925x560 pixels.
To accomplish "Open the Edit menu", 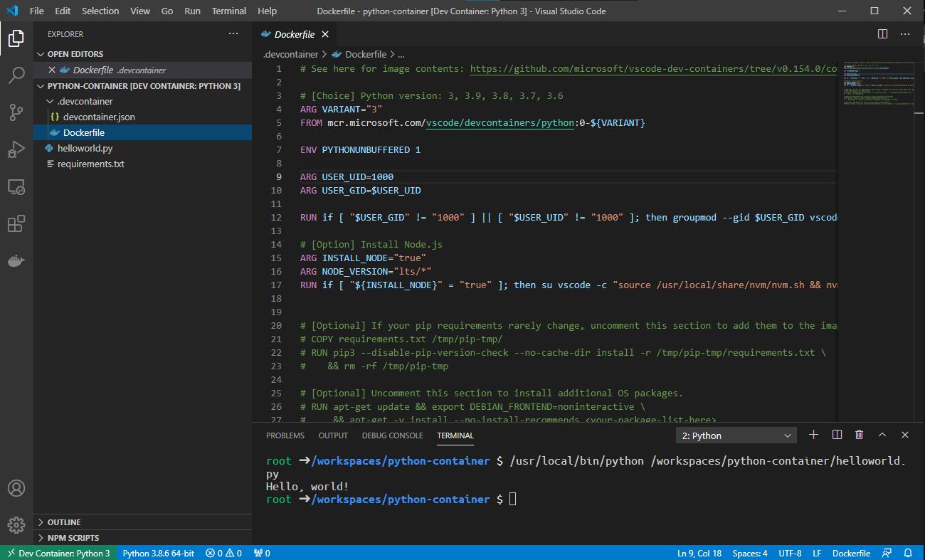I will (63, 11).
